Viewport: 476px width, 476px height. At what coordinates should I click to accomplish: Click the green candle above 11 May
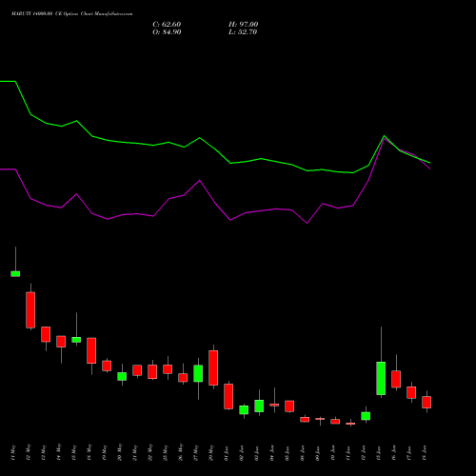(x=15, y=274)
